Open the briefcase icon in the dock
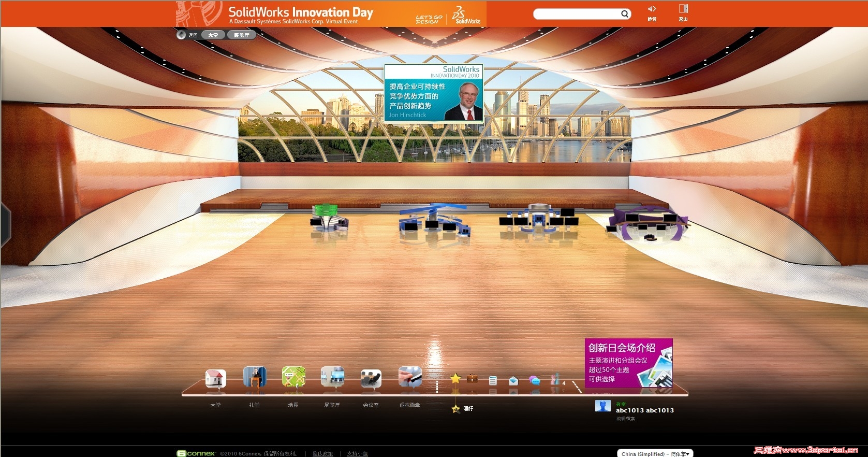868x457 pixels. (x=472, y=378)
